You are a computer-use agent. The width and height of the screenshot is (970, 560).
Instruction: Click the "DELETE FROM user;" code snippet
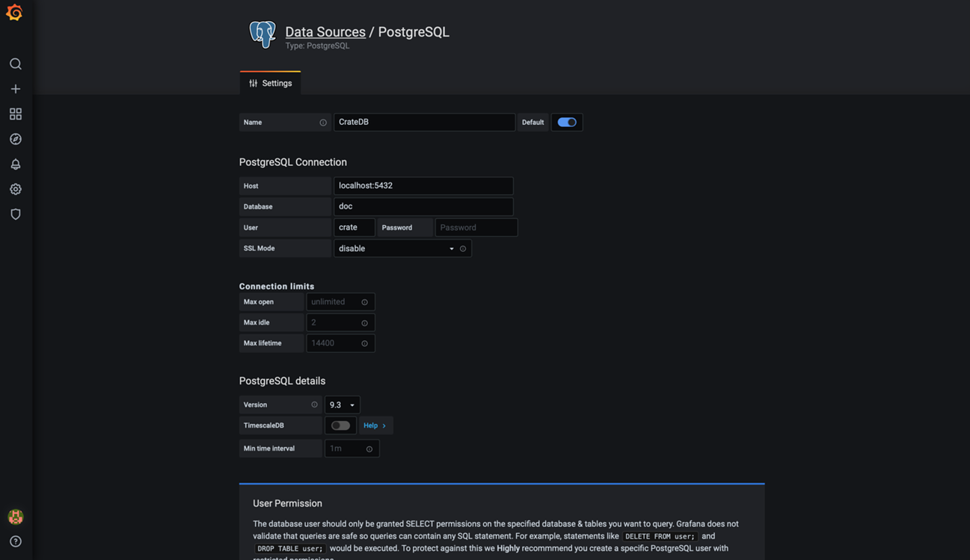660,536
